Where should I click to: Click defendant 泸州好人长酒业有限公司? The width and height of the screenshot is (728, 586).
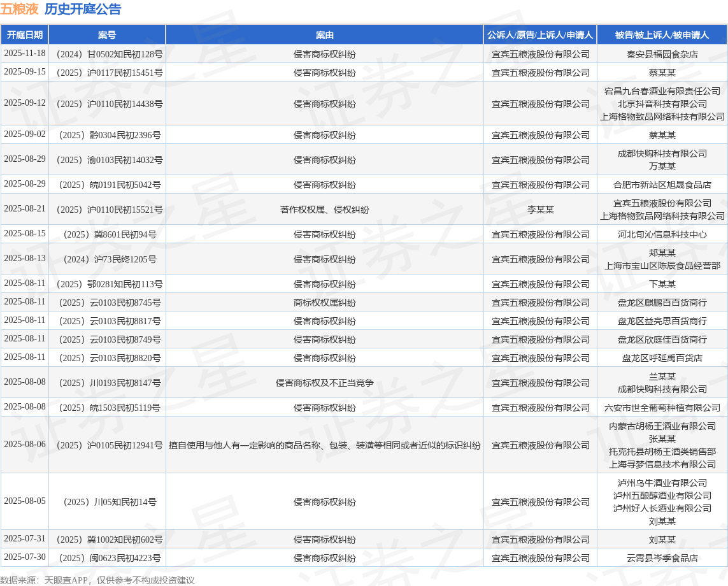point(662,508)
